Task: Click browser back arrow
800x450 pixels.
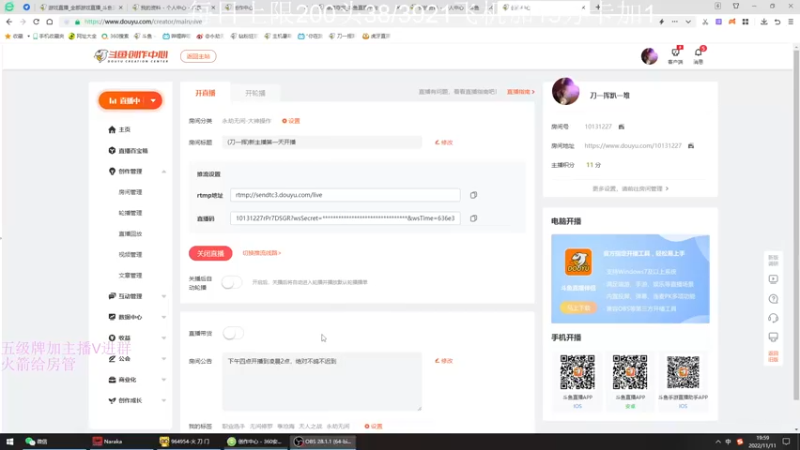Action: (9, 22)
